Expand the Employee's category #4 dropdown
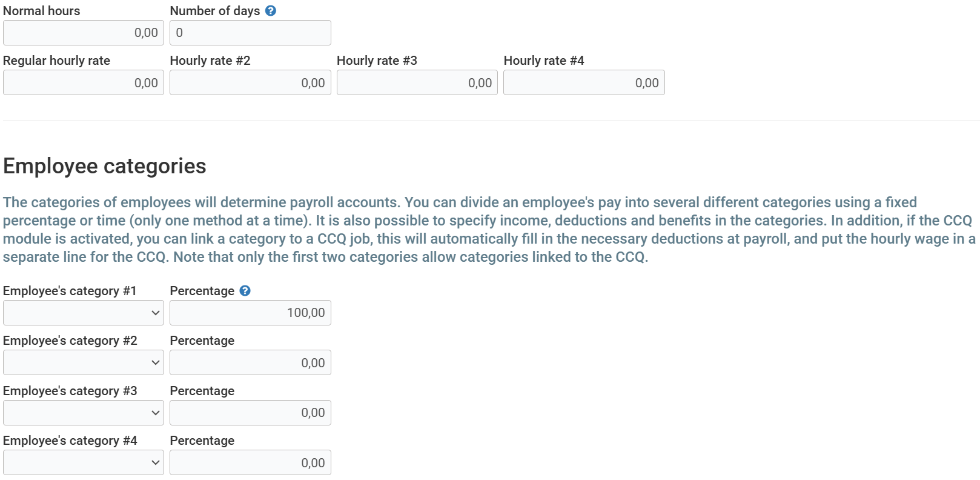Screen dimensions: 980x480 (x=84, y=463)
